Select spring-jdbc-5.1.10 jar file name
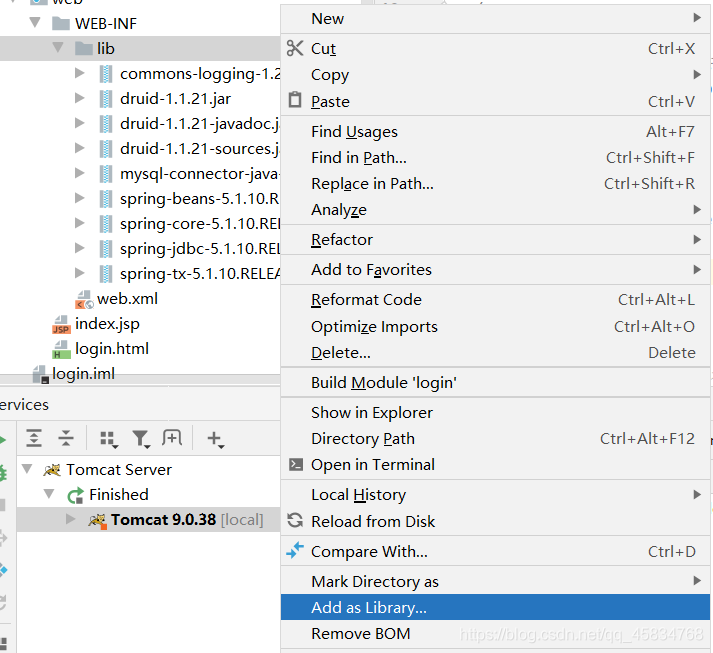This screenshot has width=713, height=653. (x=200, y=249)
